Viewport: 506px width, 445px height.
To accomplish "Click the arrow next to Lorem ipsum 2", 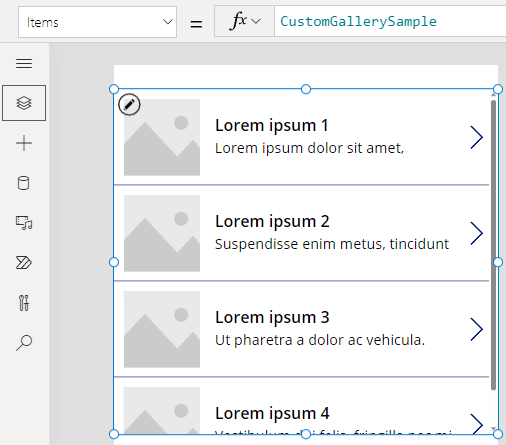I will 477,233.
